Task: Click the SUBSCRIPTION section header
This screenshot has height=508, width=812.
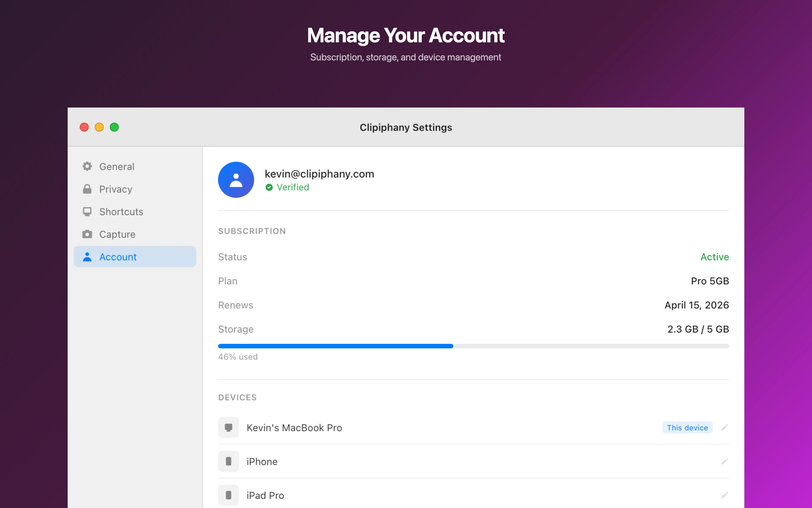Action: click(x=252, y=231)
